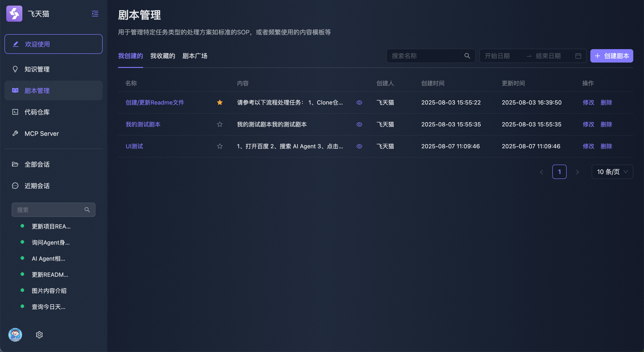
Task: View UI测试 content using the eye icon
Action: [359, 146]
